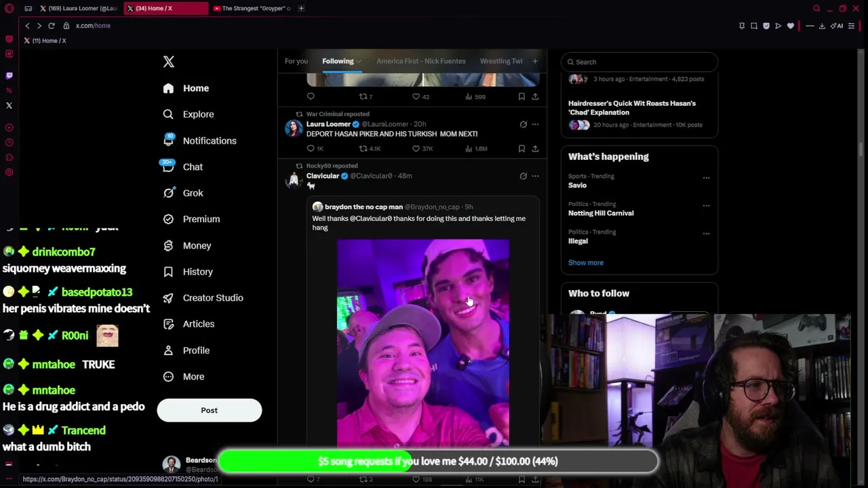
Task: Open Twitch from the browser sidebar
Action: point(9,75)
